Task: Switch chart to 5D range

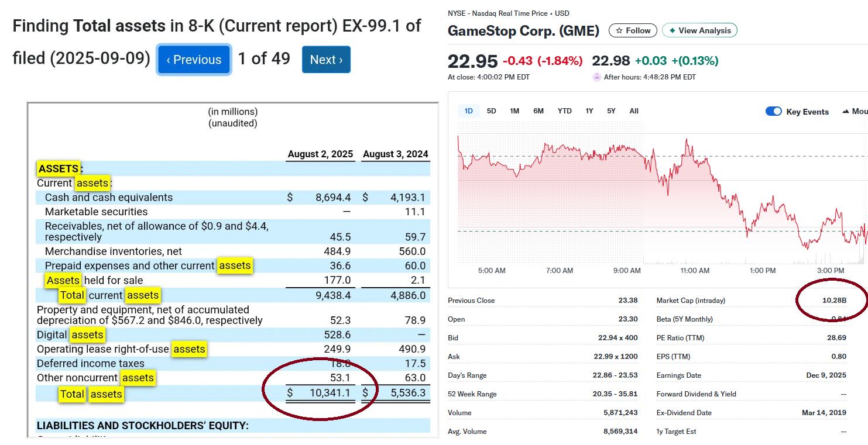Action: [x=492, y=111]
